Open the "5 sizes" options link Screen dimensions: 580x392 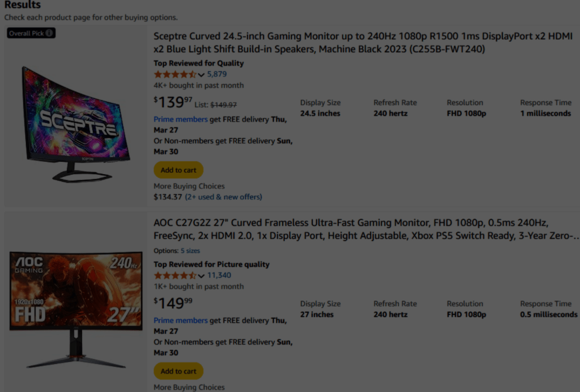190,251
